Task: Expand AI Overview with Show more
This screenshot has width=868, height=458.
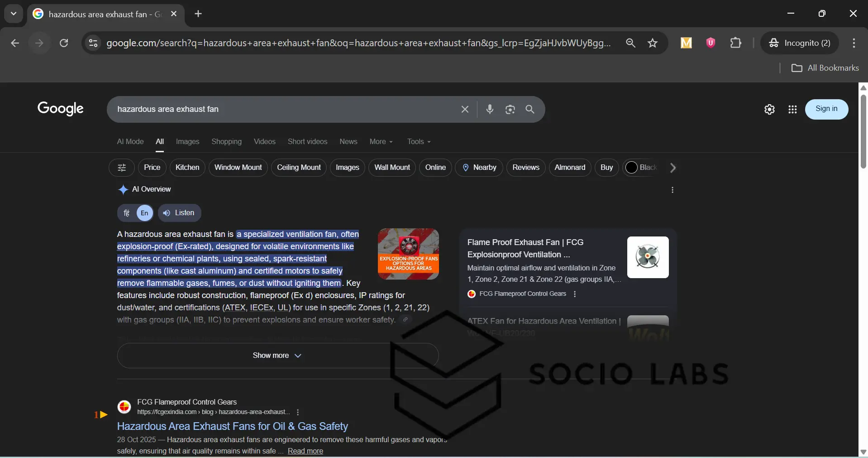Action: click(x=277, y=356)
